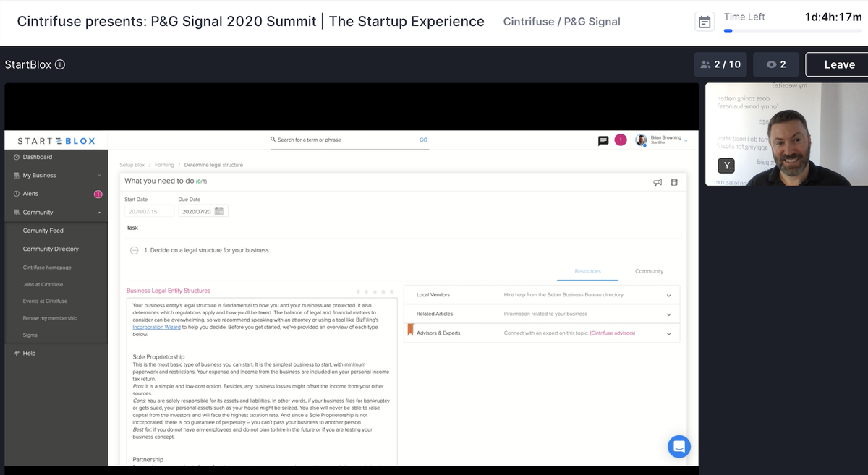Expand the Local Vendors row chevron
This screenshot has width=868, height=475.
click(669, 295)
